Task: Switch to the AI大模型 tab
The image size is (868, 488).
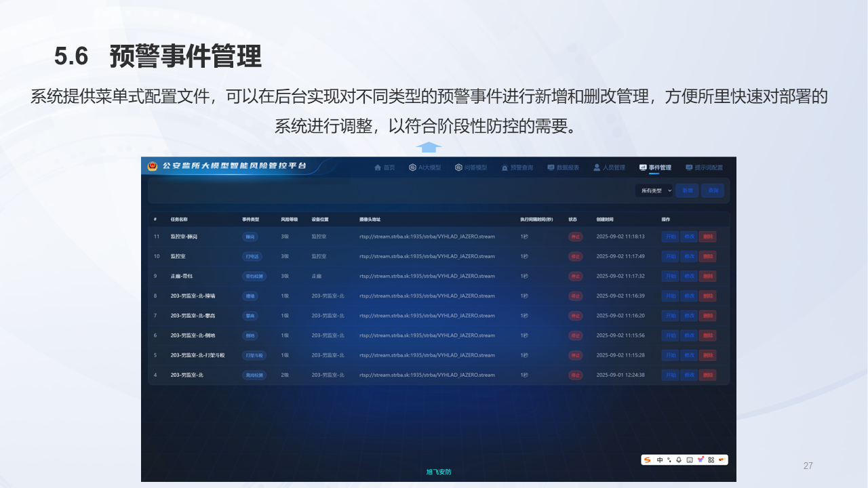Action: coord(425,167)
